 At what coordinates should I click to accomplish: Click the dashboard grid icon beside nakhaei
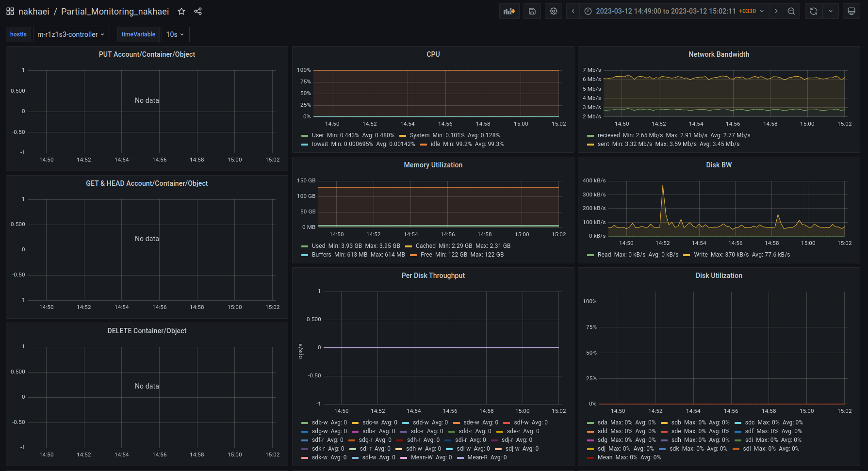(10, 11)
